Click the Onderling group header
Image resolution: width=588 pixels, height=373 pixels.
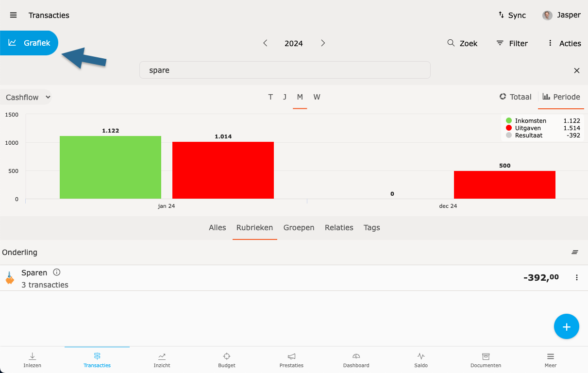[19, 252]
